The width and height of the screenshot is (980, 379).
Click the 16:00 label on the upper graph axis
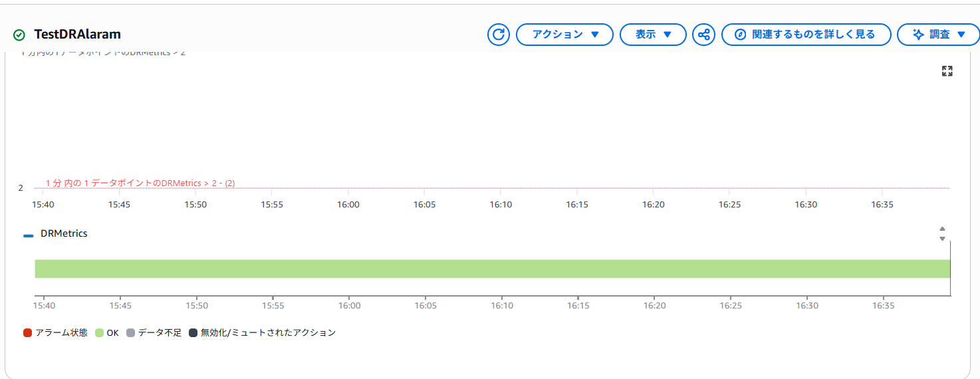(348, 205)
